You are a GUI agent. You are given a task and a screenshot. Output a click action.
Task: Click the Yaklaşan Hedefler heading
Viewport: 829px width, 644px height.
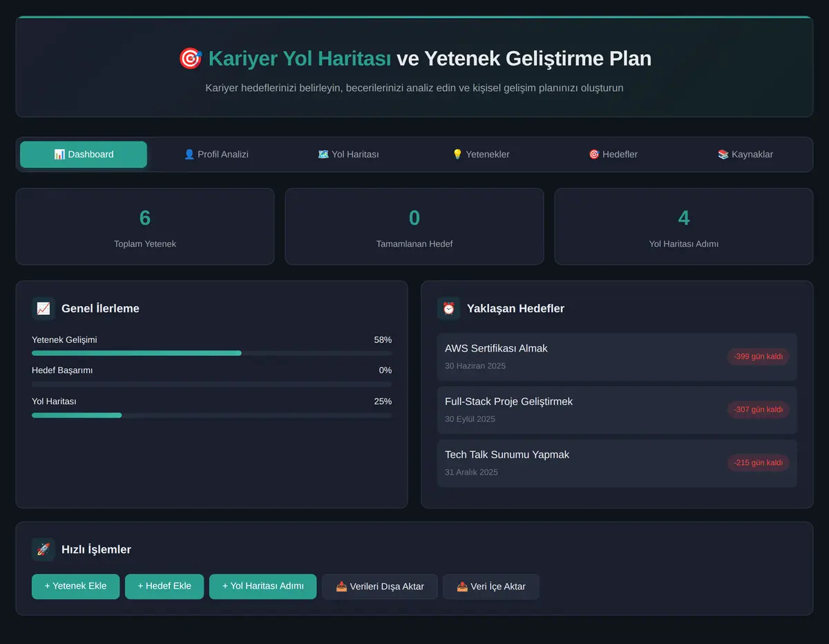[515, 309]
